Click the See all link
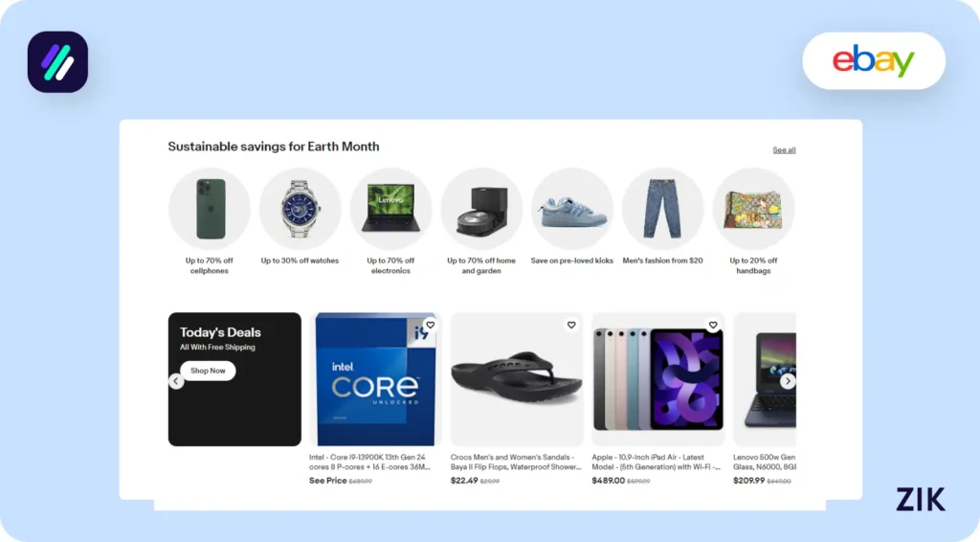The width and height of the screenshot is (980, 542). point(784,150)
